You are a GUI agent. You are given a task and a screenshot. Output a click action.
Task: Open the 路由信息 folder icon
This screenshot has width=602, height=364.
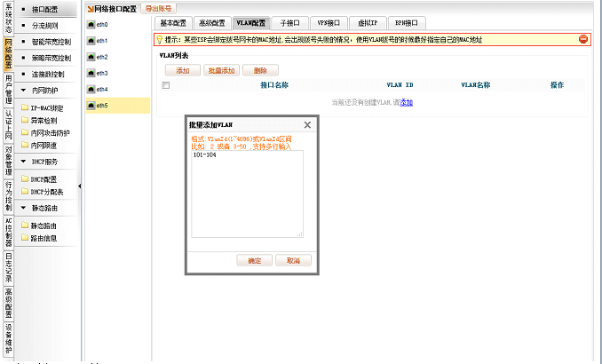(24, 238)
